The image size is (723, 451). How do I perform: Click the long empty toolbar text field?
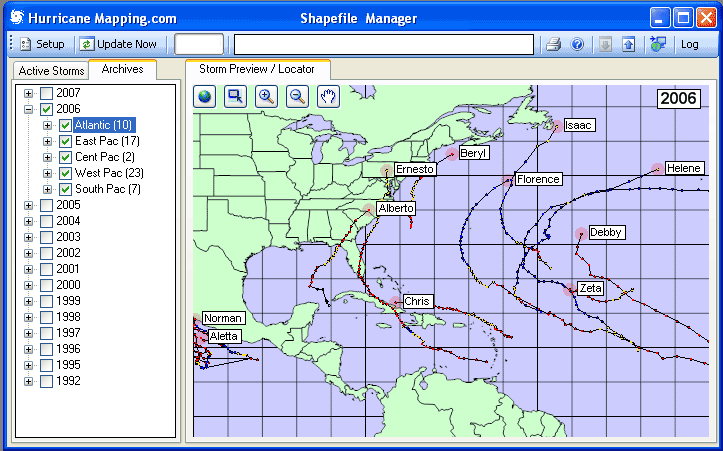(384, 44)
